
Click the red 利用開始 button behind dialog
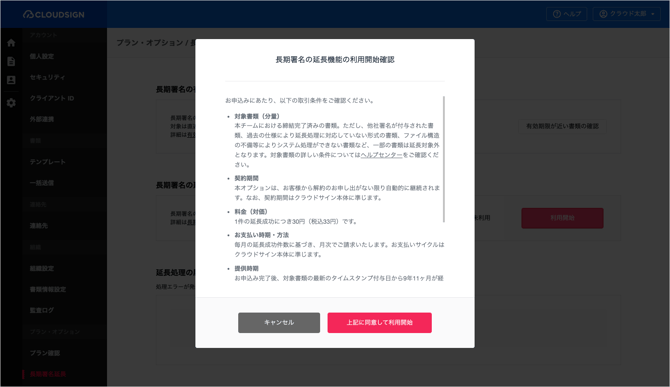point(562,218)
